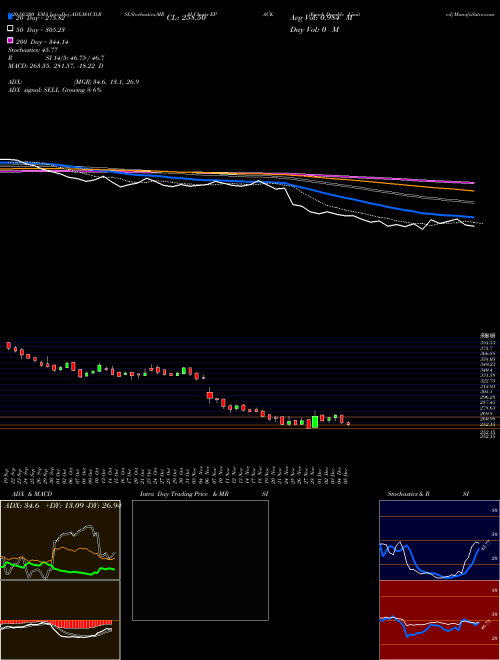Click the large green candlestick near the price low
The image size is (500, 660).
[x=315, y=422]
